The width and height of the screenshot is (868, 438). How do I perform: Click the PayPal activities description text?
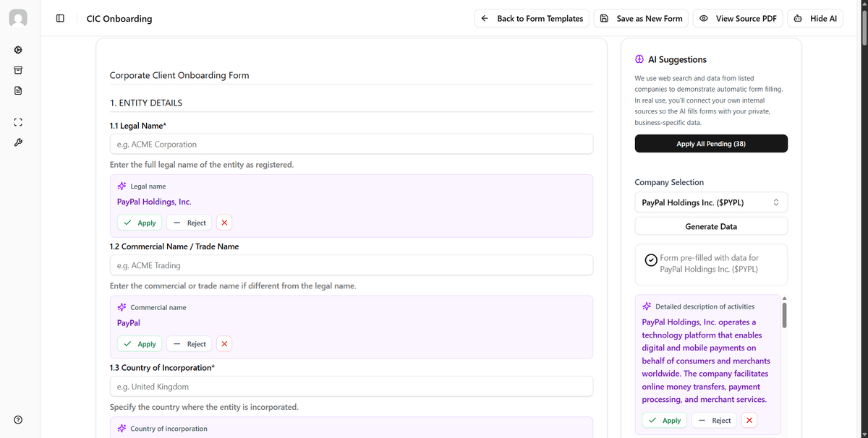point(706,361)
